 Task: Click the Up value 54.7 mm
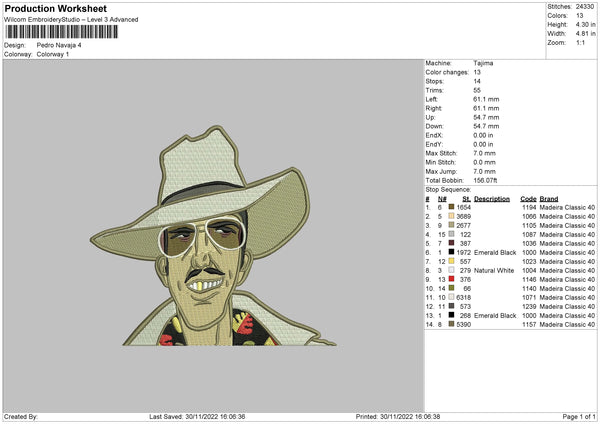tap(486, 117)
